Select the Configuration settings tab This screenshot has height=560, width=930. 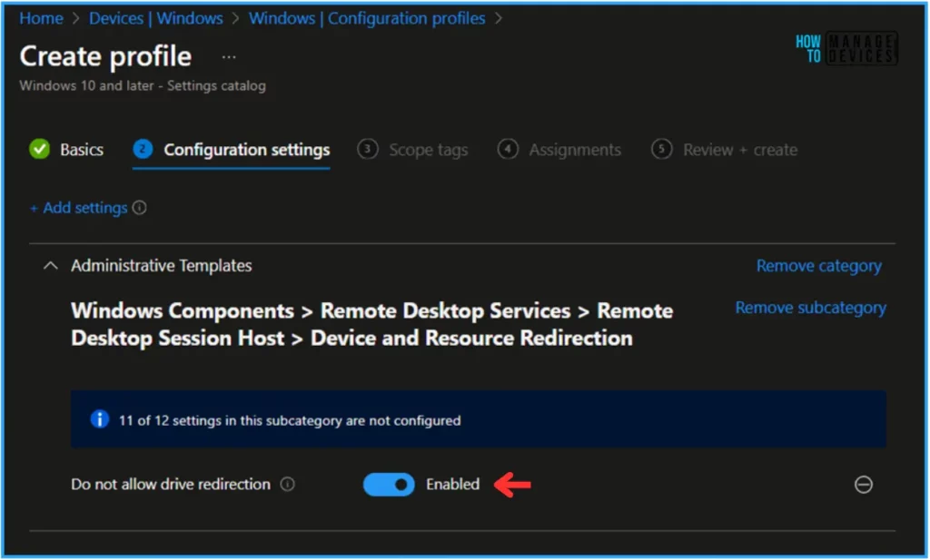[232, 150]
